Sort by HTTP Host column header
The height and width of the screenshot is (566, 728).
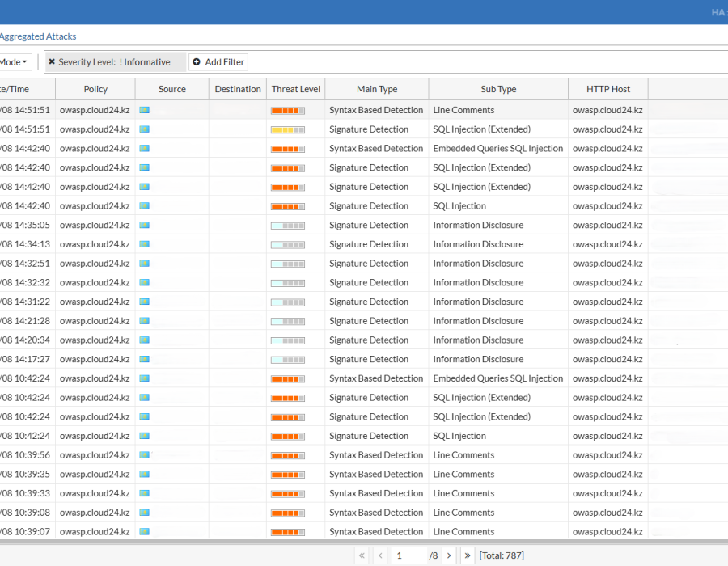click(x=608, y=89)
